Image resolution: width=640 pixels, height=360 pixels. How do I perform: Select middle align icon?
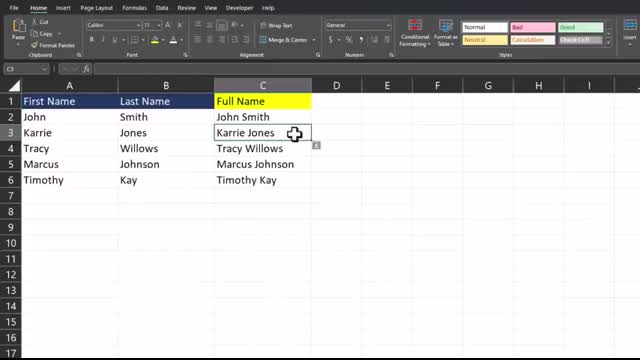[209, 25]
